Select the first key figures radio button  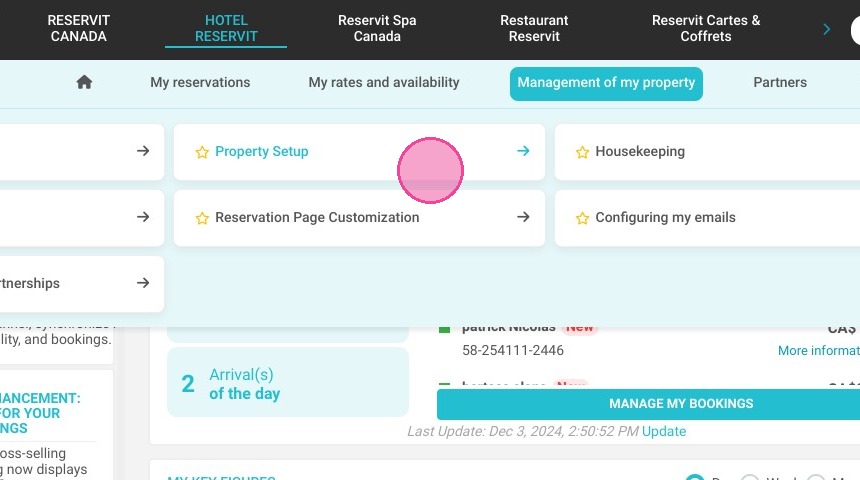click(695, 477)
